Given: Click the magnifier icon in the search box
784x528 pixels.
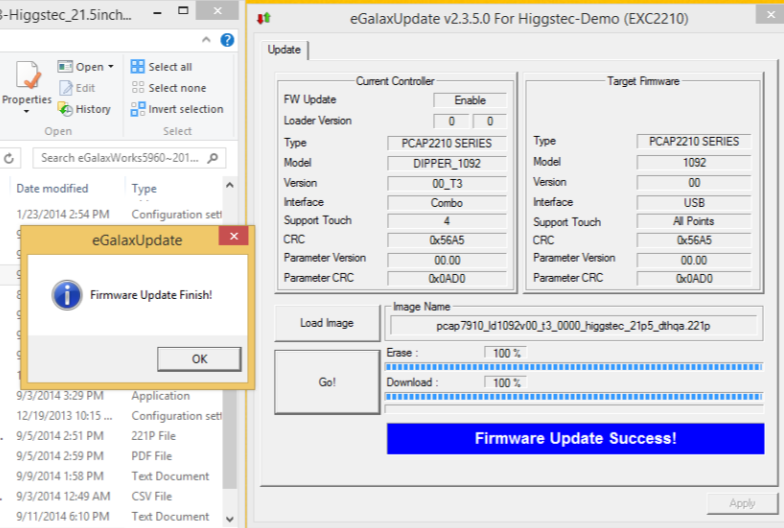Looking at the screenshot, I should (x=219, y=158).
